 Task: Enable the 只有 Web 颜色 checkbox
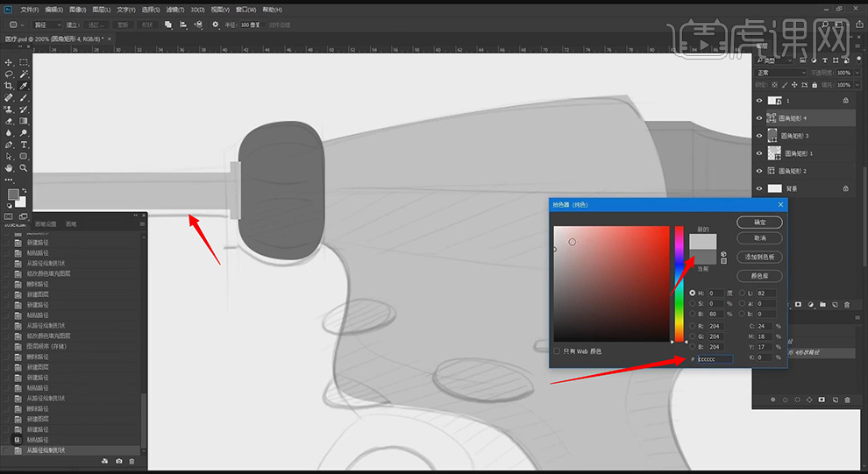557,351
